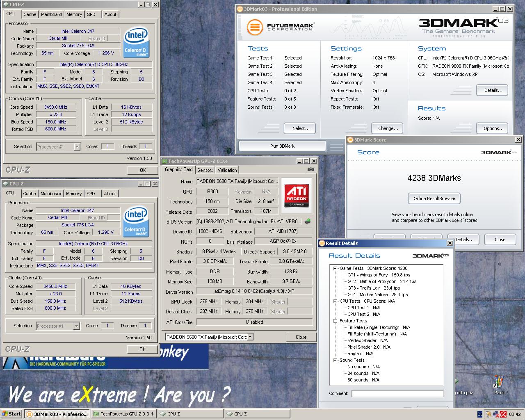Screen dimensions: 525x420
Task: Click Close button in GPU-Z
Action: 301,337
